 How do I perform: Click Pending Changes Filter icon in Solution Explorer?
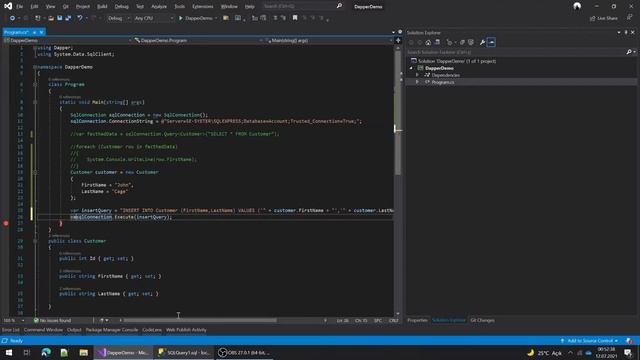click(449, 42)
